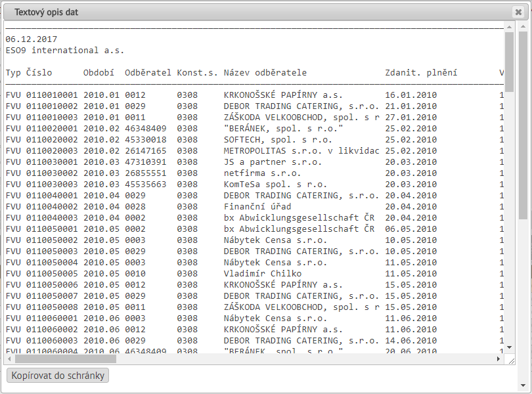Click date 27.01.2010
Viewport: 532px width, 394px height.
411,118
